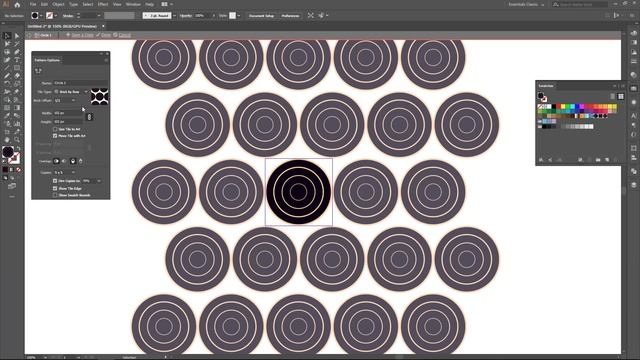The image size is (640, 360).
Task: Set fill to None in toolbar
Action: 18,170
